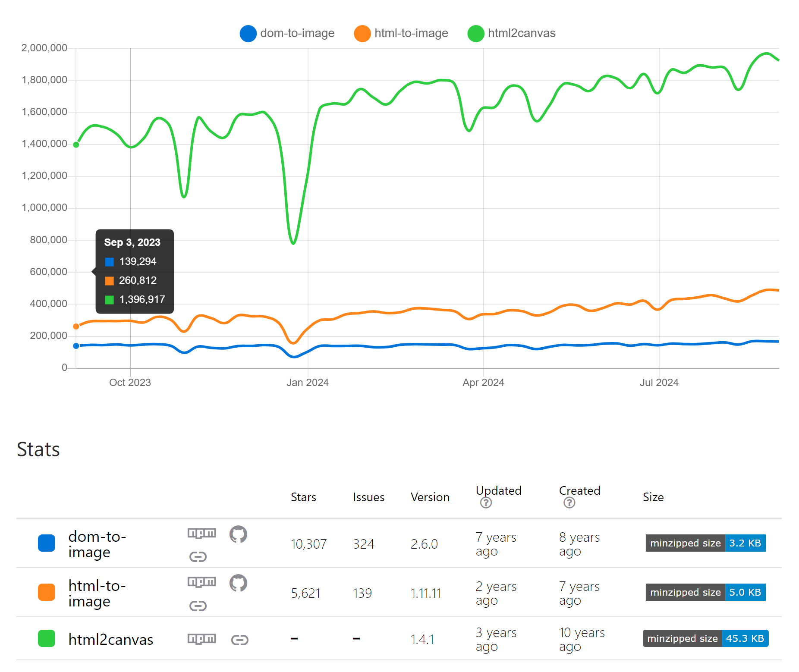Open homepage link icon for html2canvas
The width and height of the screenshot is (799, 672).
click(240, 640)
